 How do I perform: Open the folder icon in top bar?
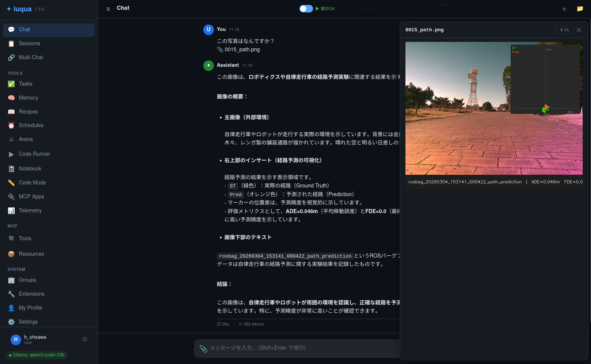tap(580, 9)
